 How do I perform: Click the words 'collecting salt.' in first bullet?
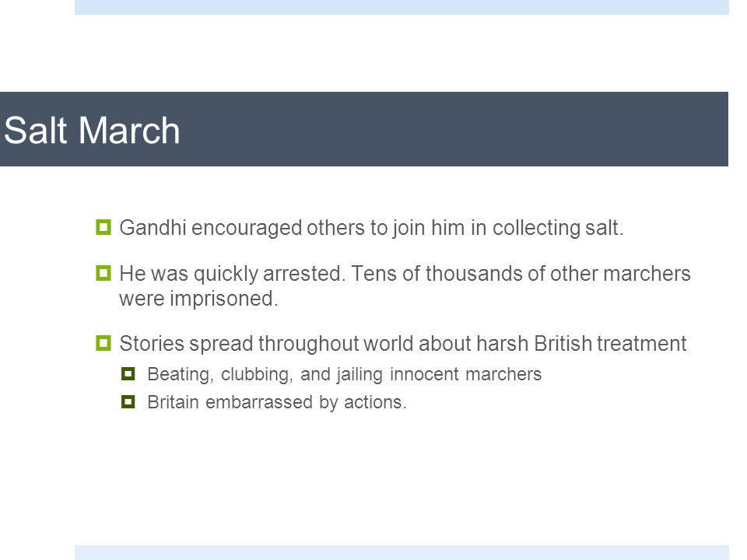click(558, 228)
